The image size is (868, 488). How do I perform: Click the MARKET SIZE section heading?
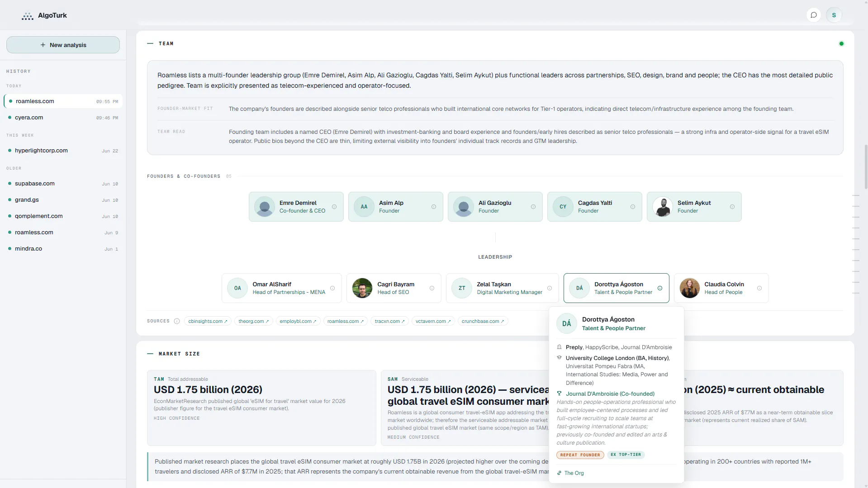(179, 354)
